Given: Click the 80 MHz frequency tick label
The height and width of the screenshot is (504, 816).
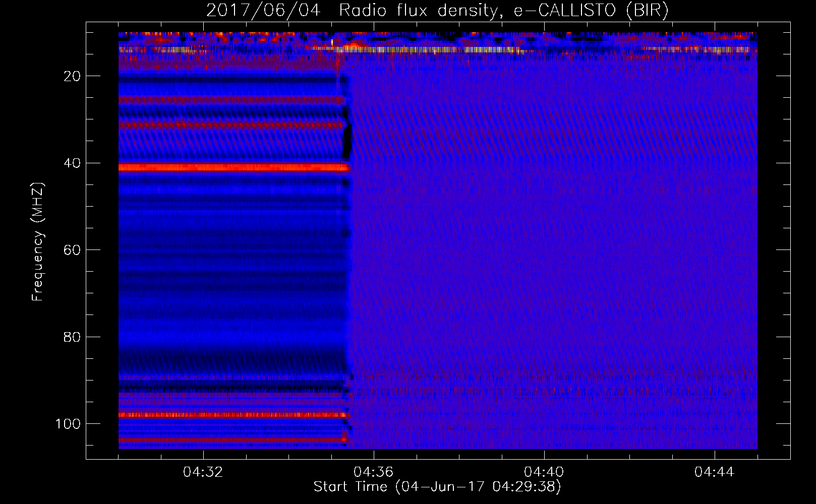Looking at the screenshot, I should coord(73,337).
